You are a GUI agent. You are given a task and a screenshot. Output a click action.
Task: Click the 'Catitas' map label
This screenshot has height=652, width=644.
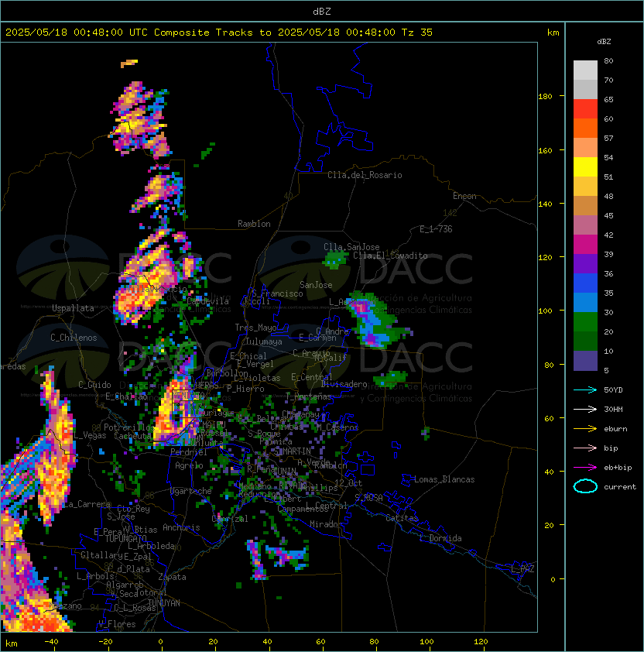(x=402, y=518)
